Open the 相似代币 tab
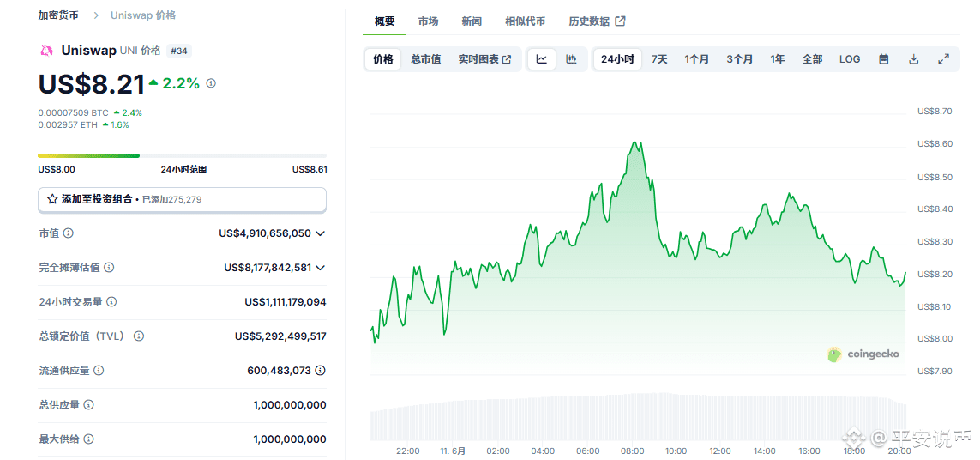980x460 pixels. coord(525,21)
